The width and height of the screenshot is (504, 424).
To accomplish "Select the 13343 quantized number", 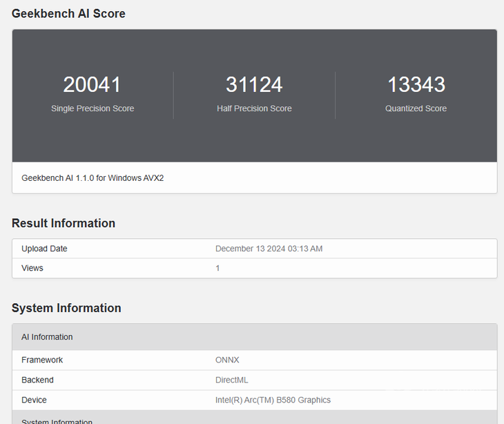I will pos(416,85).
